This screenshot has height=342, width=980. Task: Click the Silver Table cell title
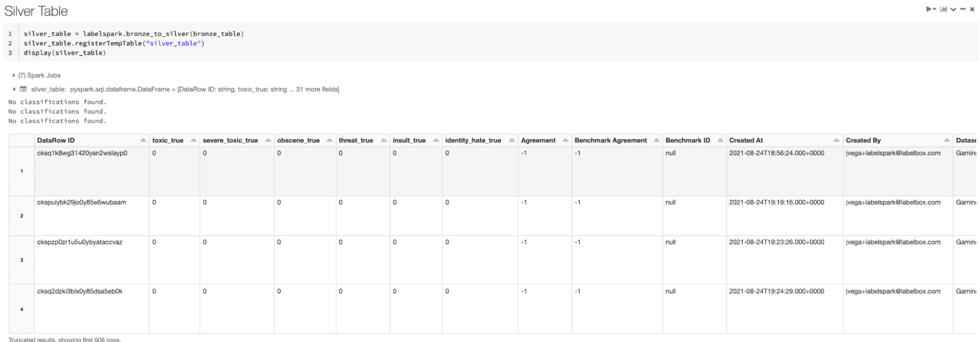(x=36, y=11)
